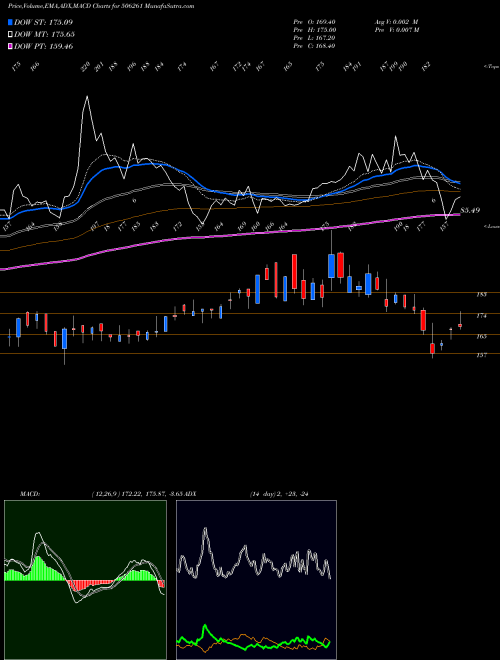
Task: Click the blue DOW ST legend swatch
Action: tap(10, 22)
